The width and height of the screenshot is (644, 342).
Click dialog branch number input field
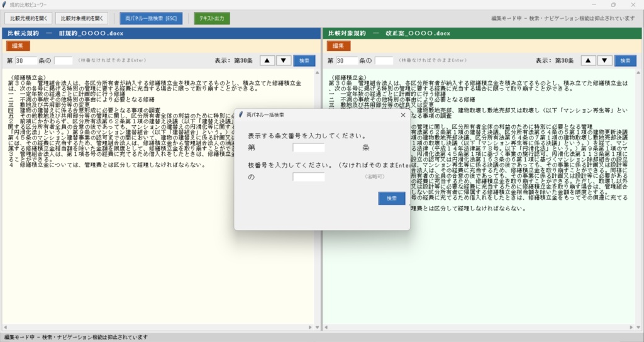click(308, 177)
